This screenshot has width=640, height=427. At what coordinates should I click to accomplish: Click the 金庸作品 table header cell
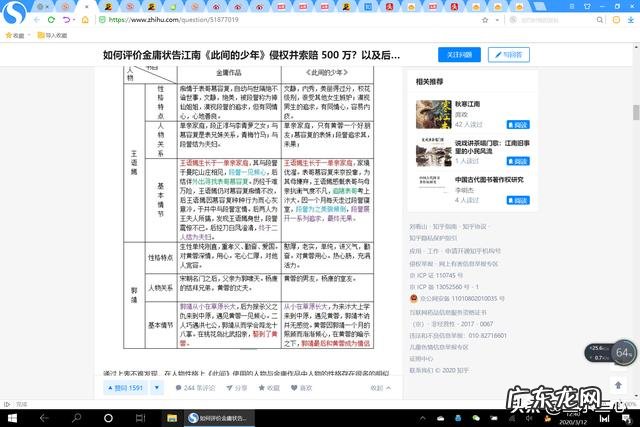(x=229, y=73)
